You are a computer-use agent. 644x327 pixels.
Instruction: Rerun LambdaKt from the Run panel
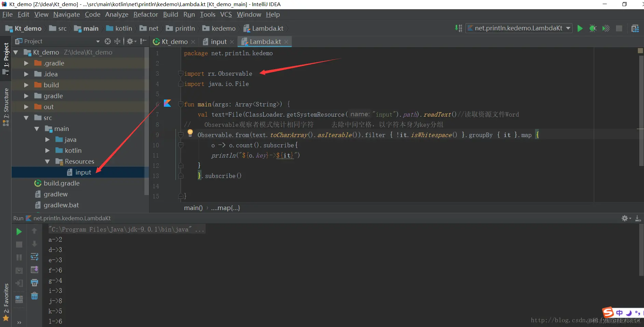tap(19, 232)
